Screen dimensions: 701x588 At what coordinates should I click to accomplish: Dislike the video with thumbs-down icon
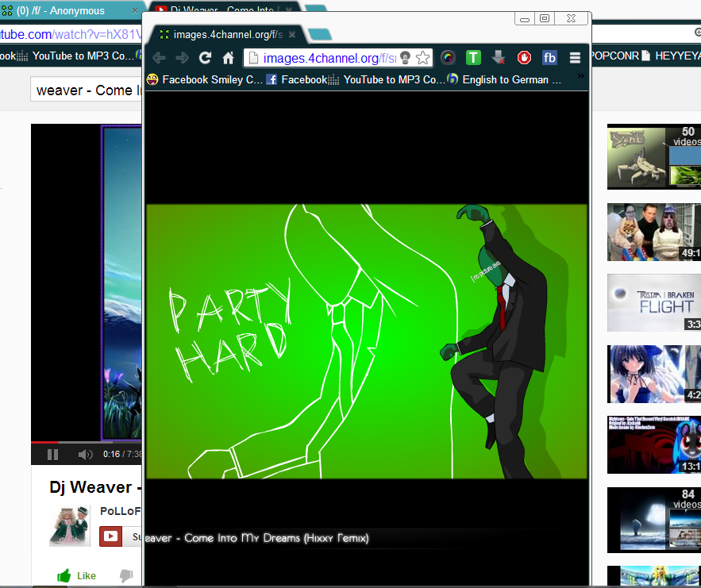pos(126,575)
